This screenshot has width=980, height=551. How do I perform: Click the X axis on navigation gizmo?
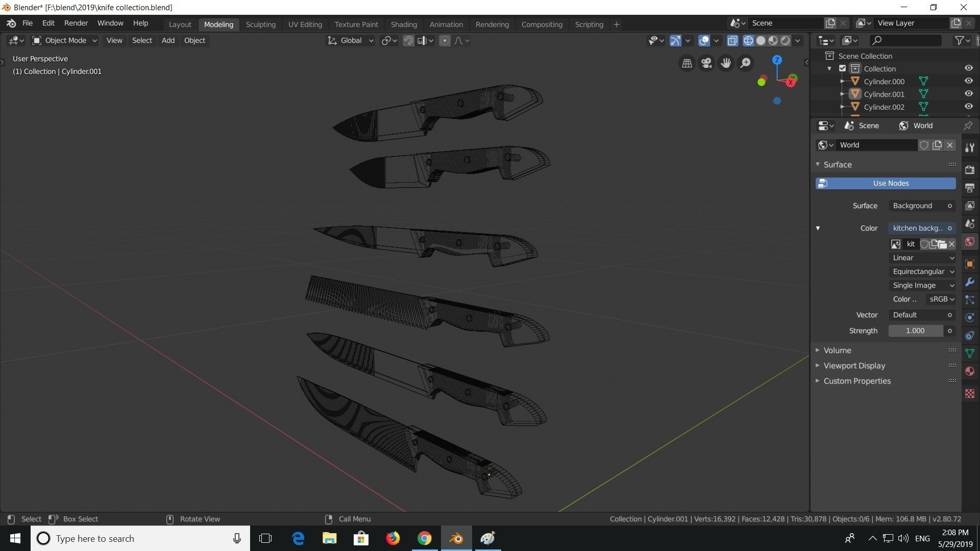791,82
